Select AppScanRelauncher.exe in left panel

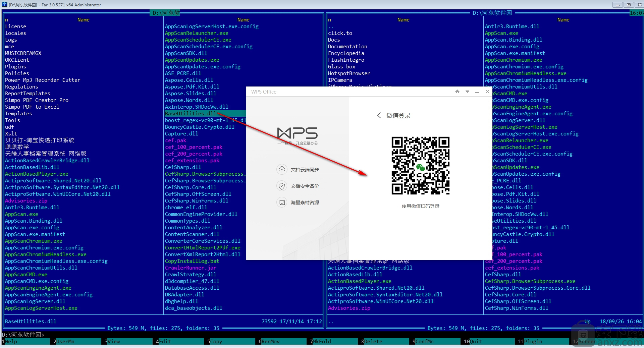coord(197,33)
